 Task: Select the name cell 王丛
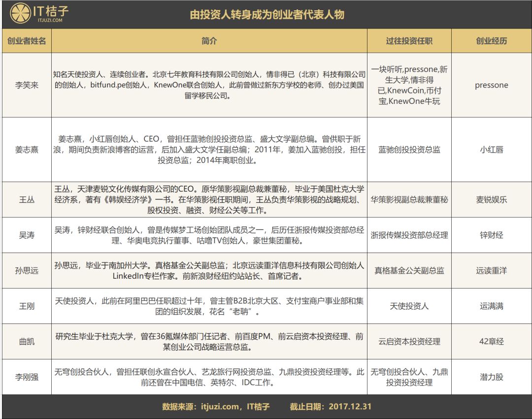point(27,200)
